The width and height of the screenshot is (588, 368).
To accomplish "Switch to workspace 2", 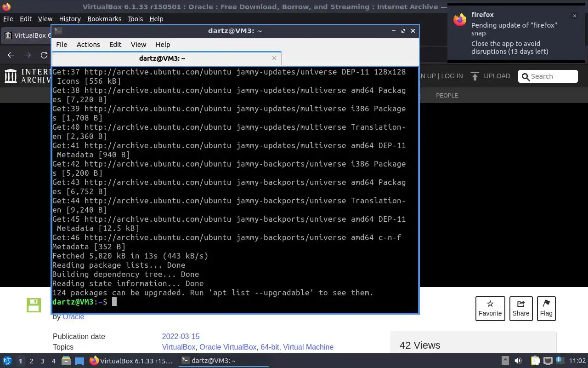I will pyautogui.click(x=31, y=361).
